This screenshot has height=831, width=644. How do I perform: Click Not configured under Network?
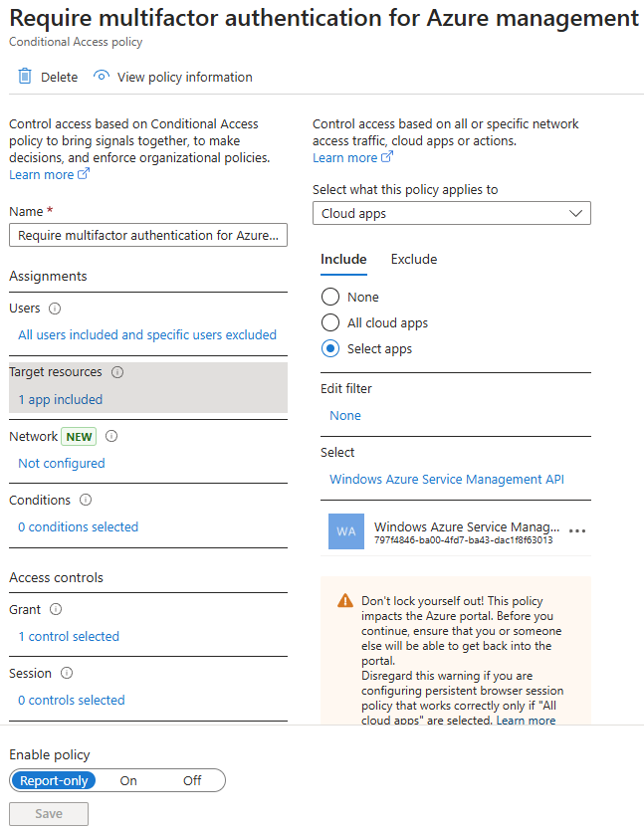pyautogui.click(x=62, y=463)
